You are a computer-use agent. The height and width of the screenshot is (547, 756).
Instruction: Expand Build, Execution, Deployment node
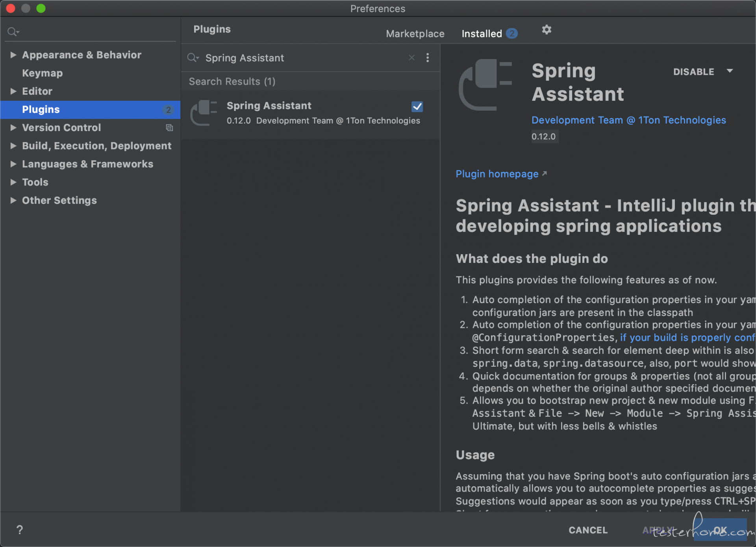13,146
